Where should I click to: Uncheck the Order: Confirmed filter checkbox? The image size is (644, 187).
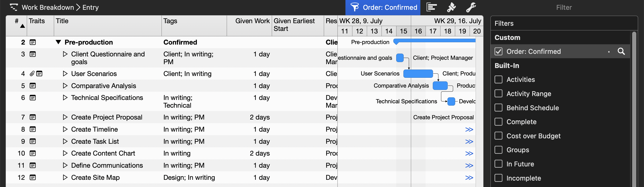click(498, 52)
